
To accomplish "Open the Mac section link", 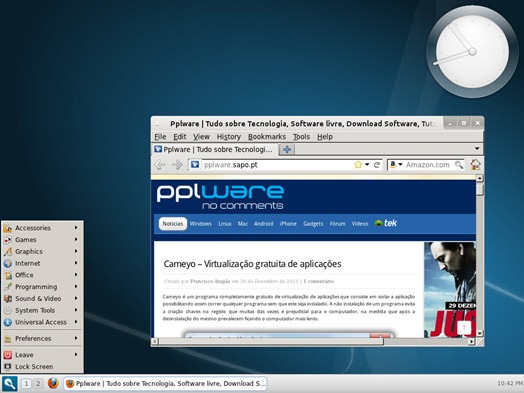I will [x=243, y=224].
